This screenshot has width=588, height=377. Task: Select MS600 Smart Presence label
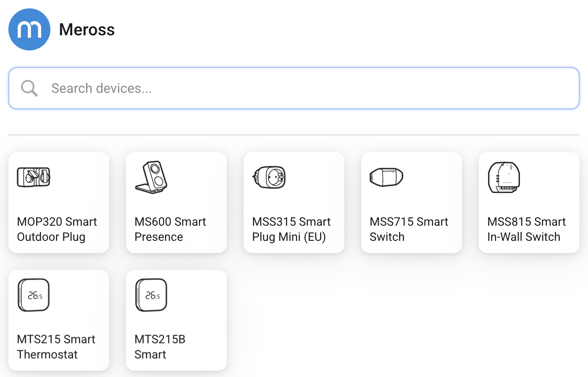tap(170, 229)
